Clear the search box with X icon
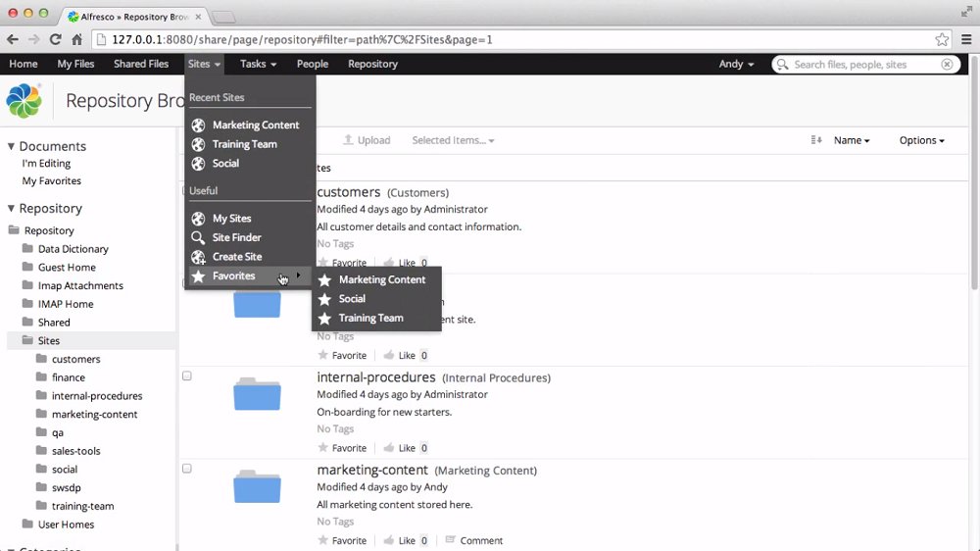The image size is (980, 551). [947, 65]
